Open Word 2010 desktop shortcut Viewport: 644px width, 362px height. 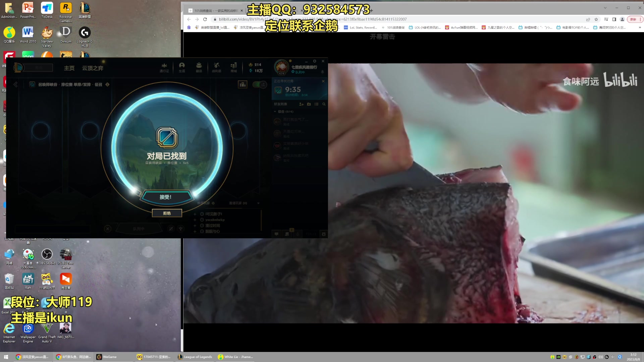click(28, 35)
